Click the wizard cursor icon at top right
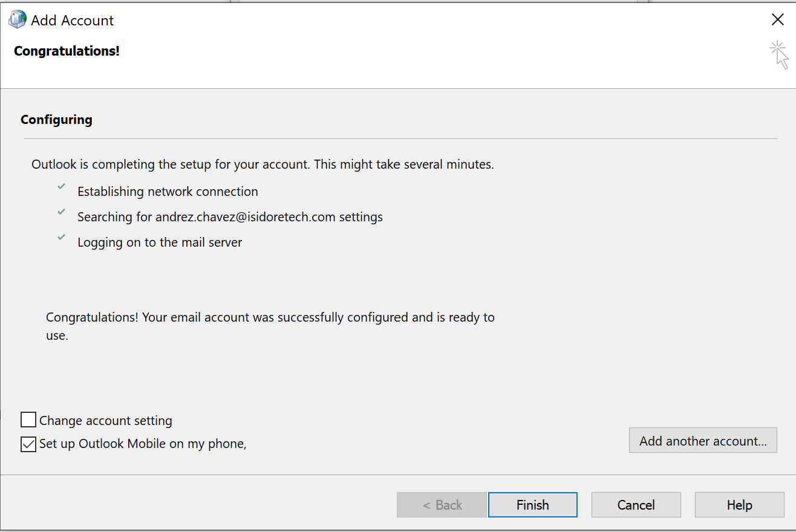This screenshot has height=532, width=796. (x=779, y=55)
